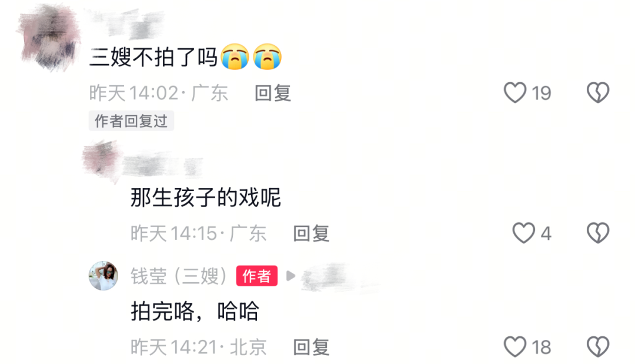Tap broken heart beside "那生孩子的戏呢" comment

coord(598,233)
